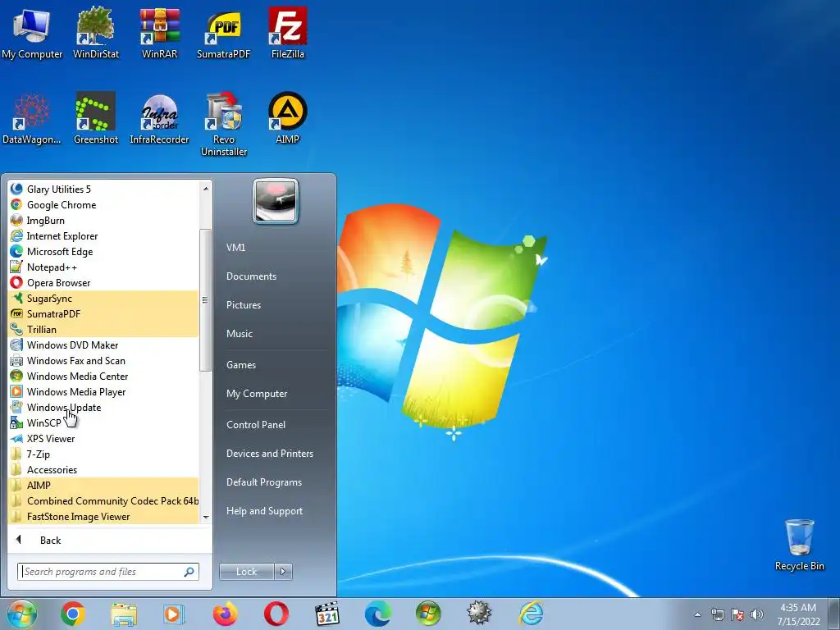
Task: Expand the AIMP program folder
Action: click(x=103, y=486)
